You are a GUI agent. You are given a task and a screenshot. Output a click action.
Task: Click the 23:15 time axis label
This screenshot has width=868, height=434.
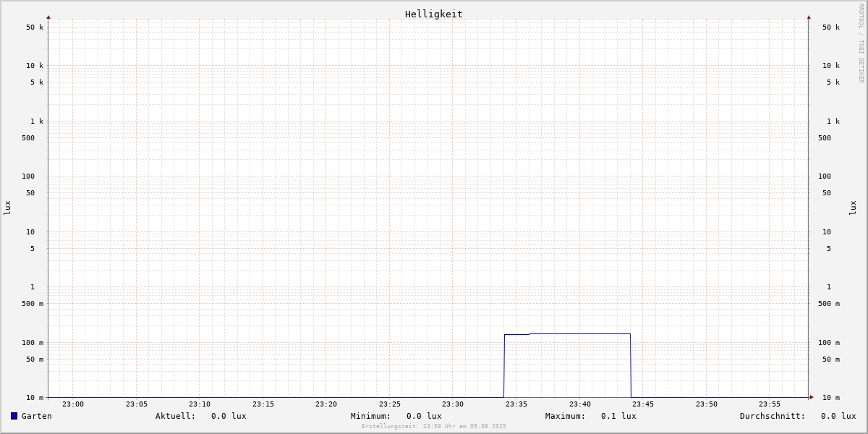pos(263,404)
